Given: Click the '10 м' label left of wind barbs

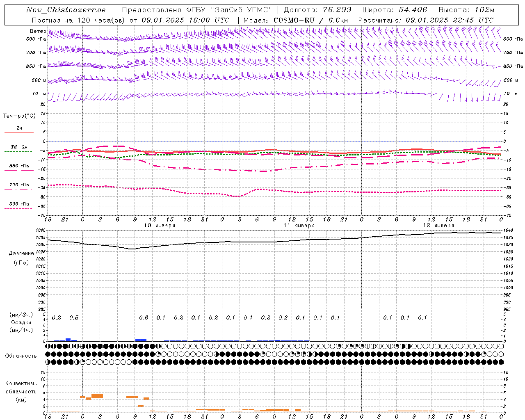Looking at the screenshot, I should click(39, 94).
